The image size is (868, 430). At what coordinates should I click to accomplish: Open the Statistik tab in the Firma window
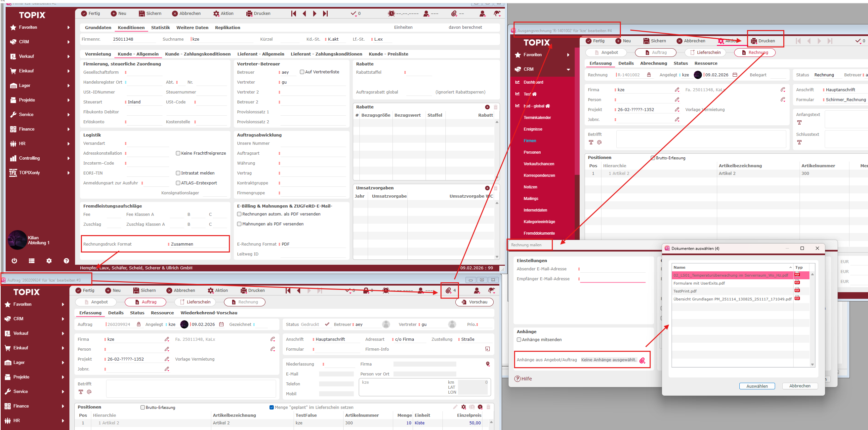point(160,28)
